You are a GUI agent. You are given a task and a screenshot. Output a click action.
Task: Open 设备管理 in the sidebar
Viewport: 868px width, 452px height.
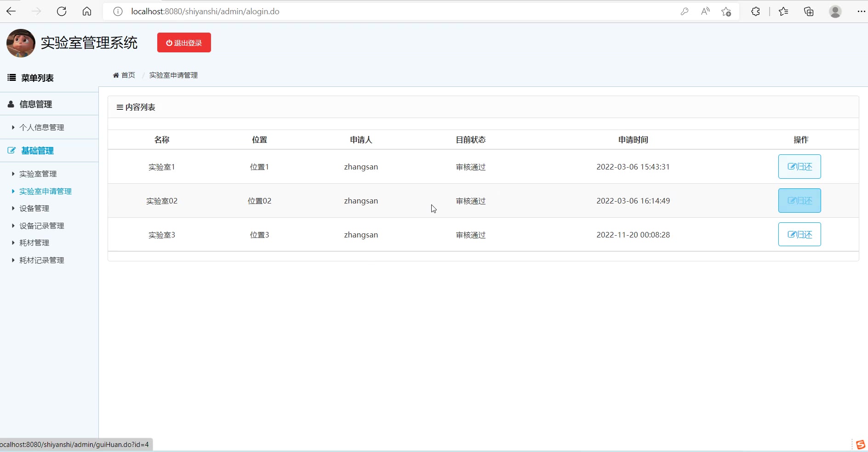click(x=34, y=208)
